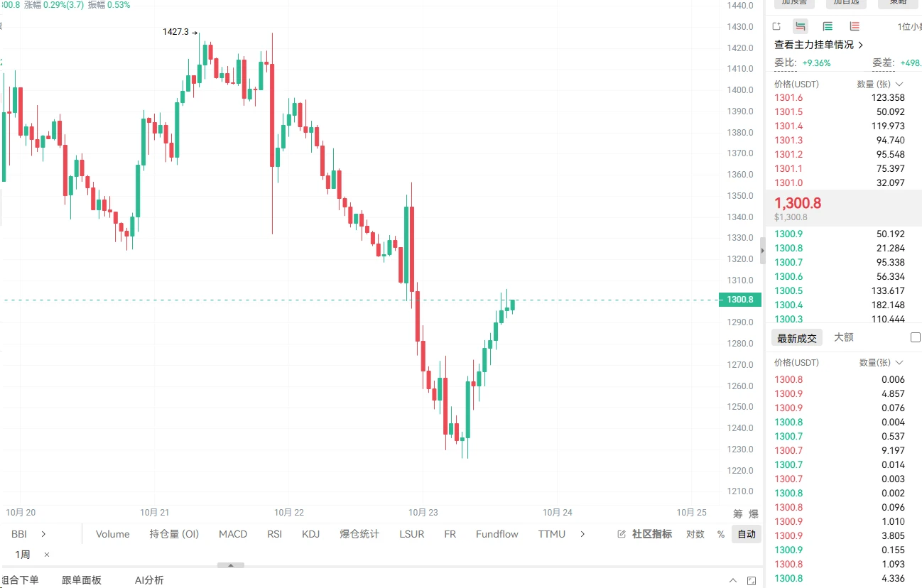
Task: Close the 1周 timeframe tag
Action: [47, 555]
